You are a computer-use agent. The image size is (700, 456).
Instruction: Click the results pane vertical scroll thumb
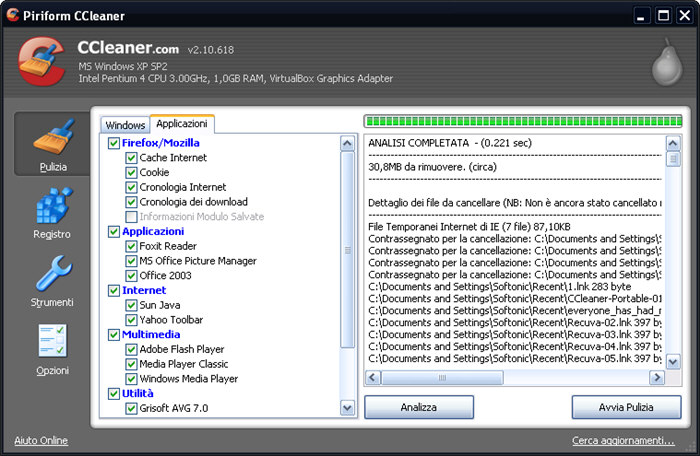(x=673, y=159)
